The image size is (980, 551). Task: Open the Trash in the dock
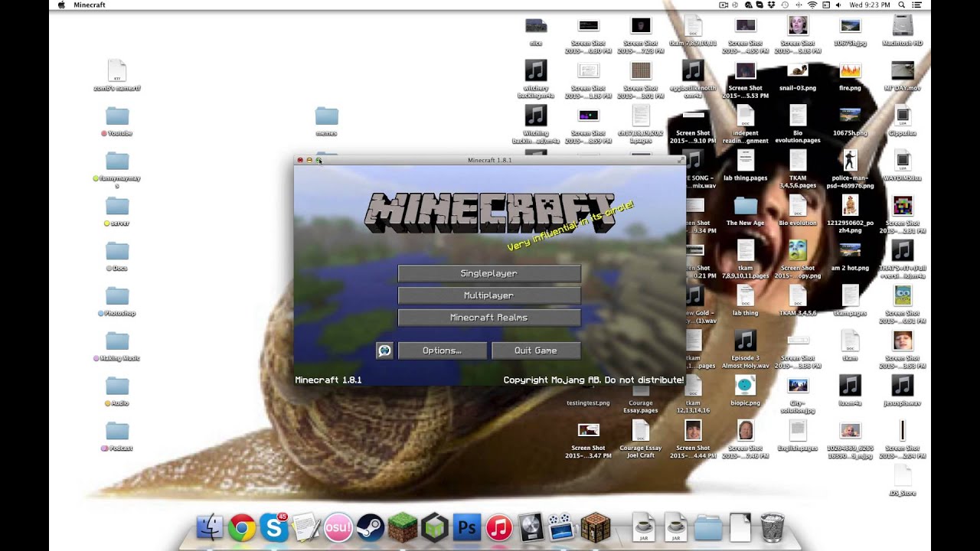tap(772, 527)
